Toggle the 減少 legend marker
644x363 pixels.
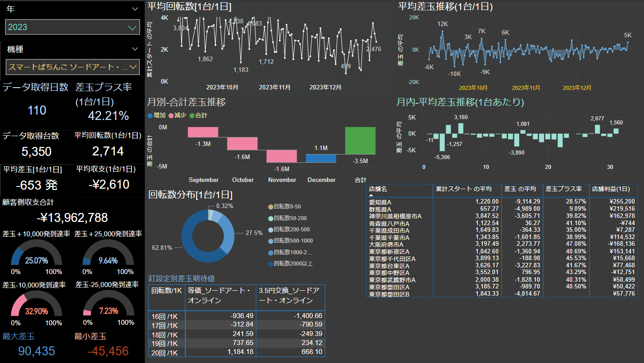point(171,115)
